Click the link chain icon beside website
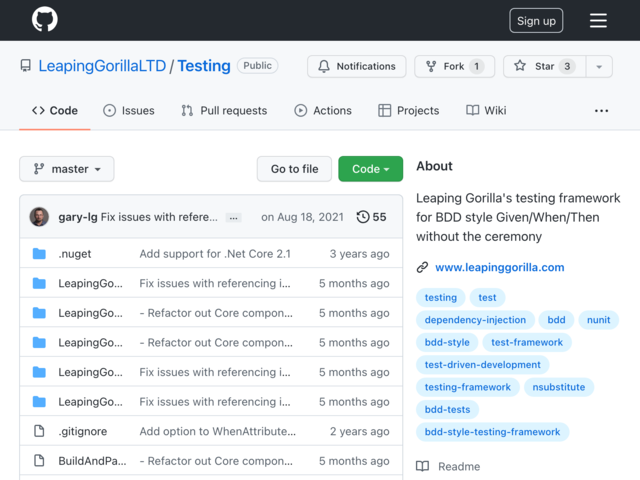The image size is (640, 480). [422, 267]
